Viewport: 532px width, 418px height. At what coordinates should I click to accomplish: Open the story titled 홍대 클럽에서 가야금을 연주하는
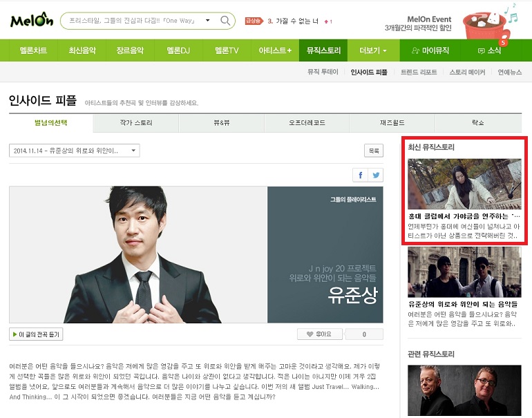tap(464, 216)
